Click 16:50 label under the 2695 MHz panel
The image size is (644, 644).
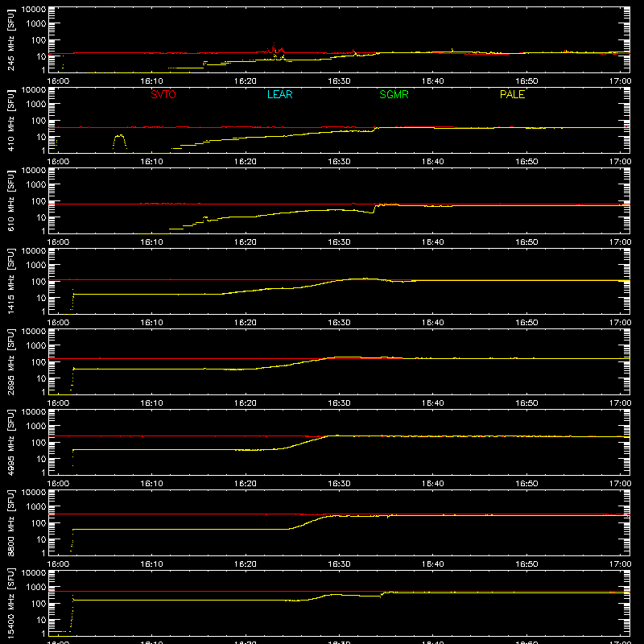tap(526, 403)
